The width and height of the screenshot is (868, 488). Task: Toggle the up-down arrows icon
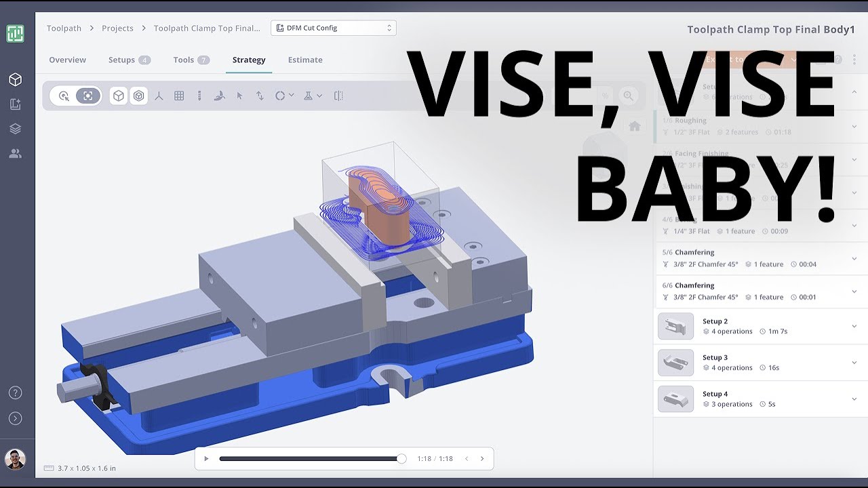tap(260, 96)
